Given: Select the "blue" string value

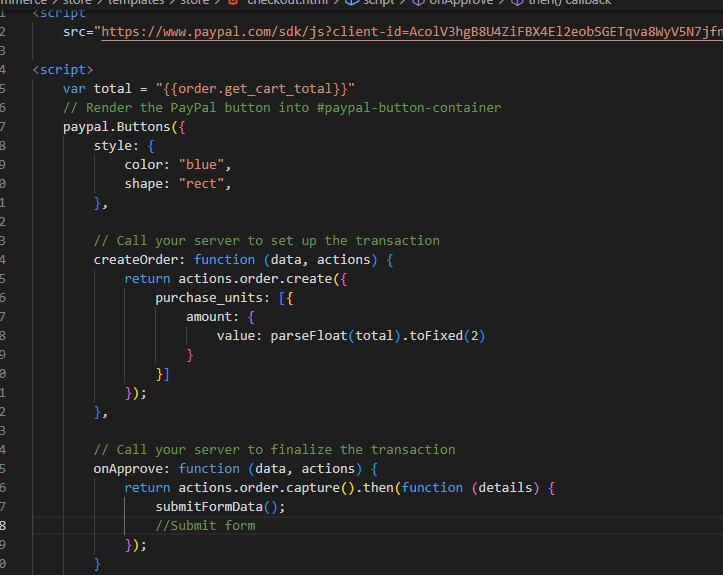Looking at the screenshot, I should 201,165.
